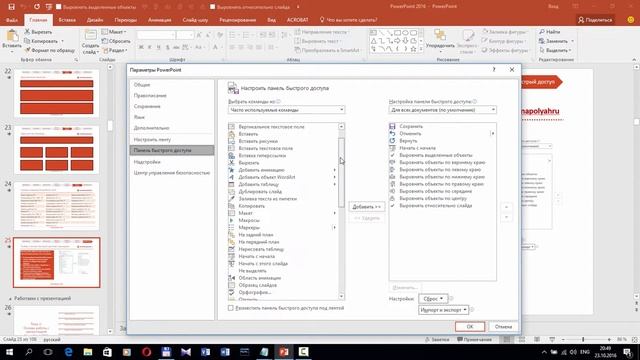This screenshot has width=640, height=360.
Task: Click the Поделиться share button
Action: click(595, 20)
